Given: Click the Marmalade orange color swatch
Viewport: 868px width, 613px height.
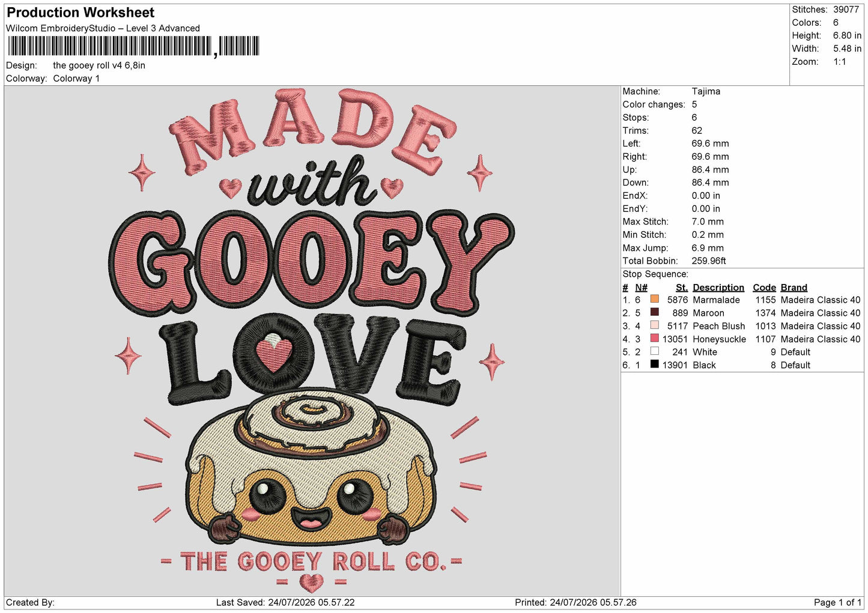Looking at the screenshot, I should point(655,299).
